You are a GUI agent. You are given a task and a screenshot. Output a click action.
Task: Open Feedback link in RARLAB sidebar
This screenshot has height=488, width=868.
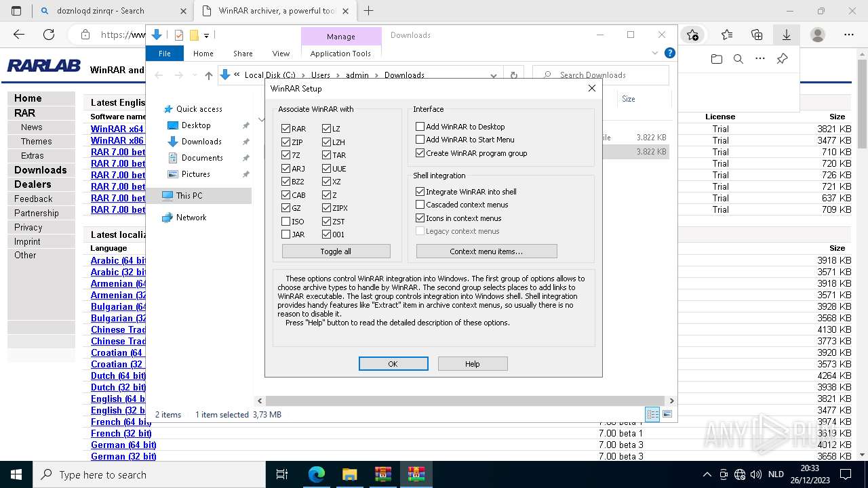[x=33, y=199]
